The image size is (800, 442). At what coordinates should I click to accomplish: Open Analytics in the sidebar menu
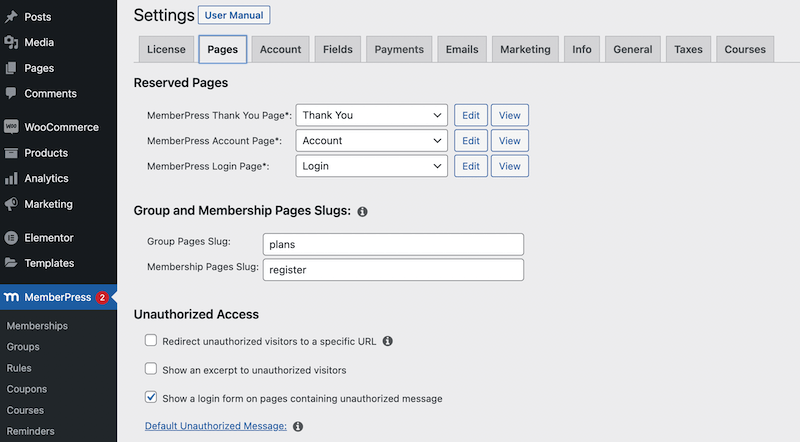(x=46, y=178)
